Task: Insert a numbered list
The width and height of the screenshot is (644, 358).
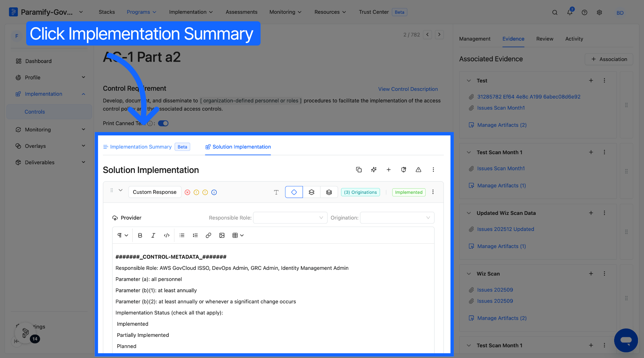Action: coord(195,235)
